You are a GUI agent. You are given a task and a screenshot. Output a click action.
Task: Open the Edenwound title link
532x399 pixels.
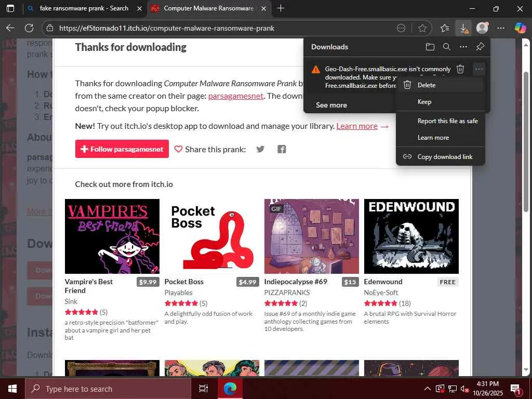coord(383,282)
